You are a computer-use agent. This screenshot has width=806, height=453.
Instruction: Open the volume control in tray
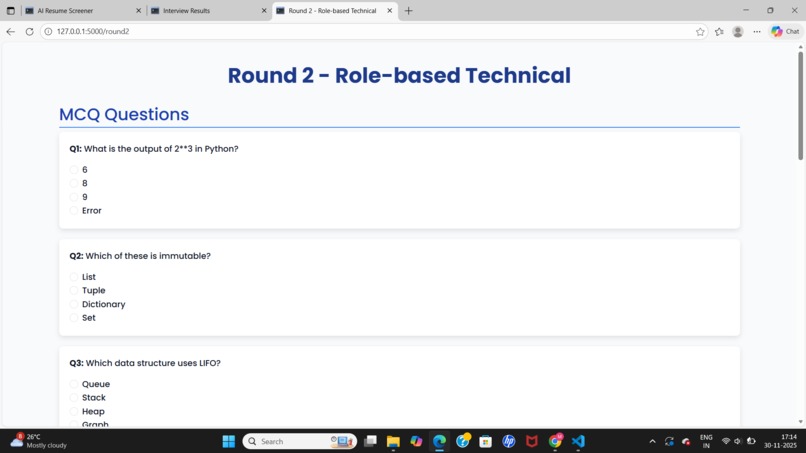click(x=738, y=441)
